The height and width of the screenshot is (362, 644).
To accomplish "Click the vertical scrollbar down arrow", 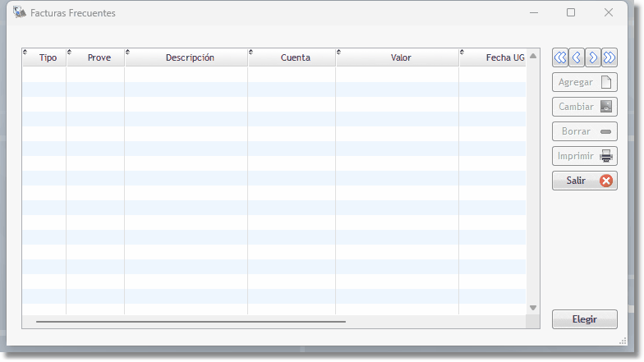I will [533, 308].
